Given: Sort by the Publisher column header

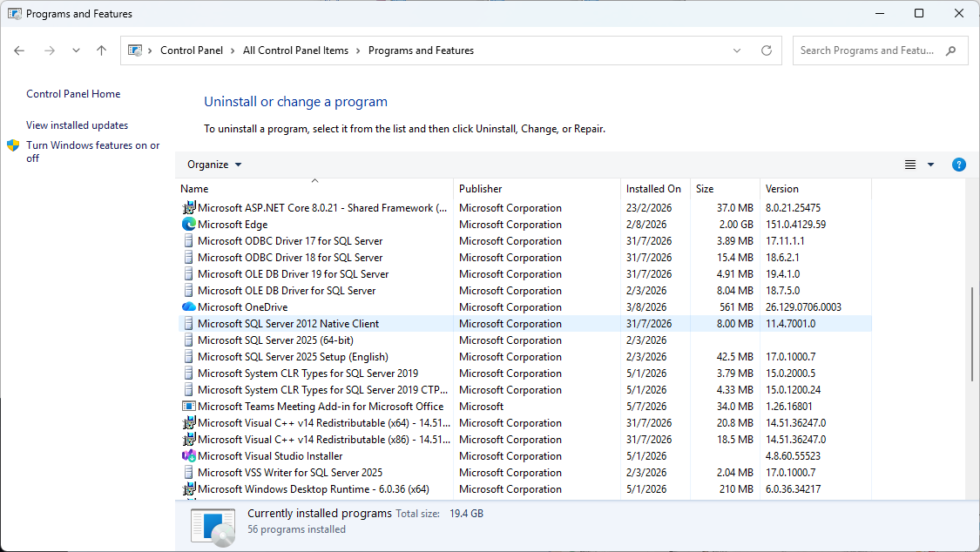Looking at the screenshot, I should point(537,189).
